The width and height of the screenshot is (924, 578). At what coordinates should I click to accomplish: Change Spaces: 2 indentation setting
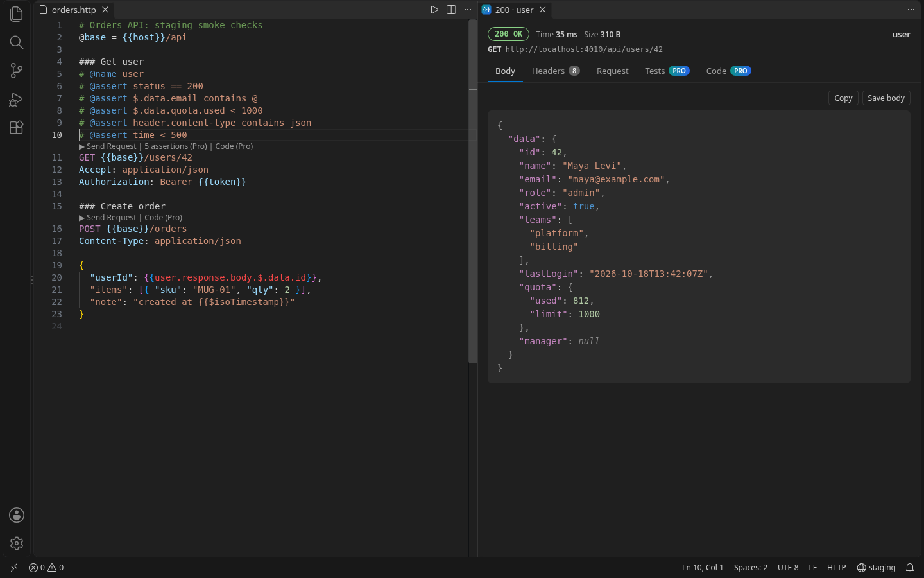click(750, 568)
